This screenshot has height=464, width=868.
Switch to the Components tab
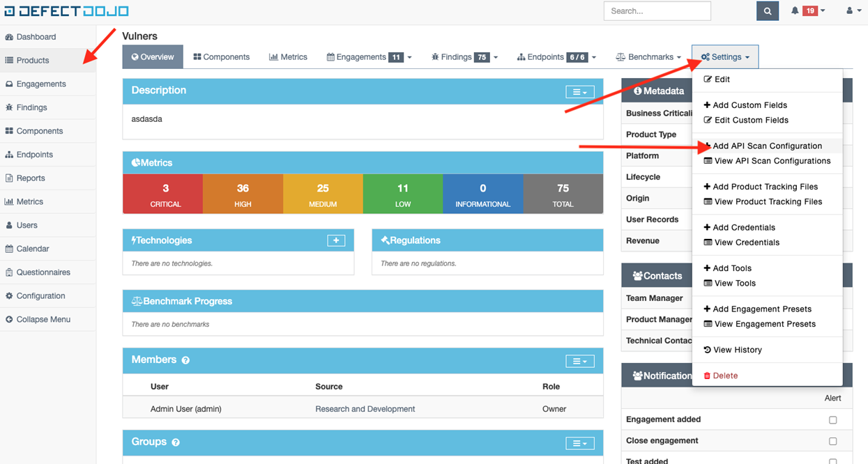(221, 56)
